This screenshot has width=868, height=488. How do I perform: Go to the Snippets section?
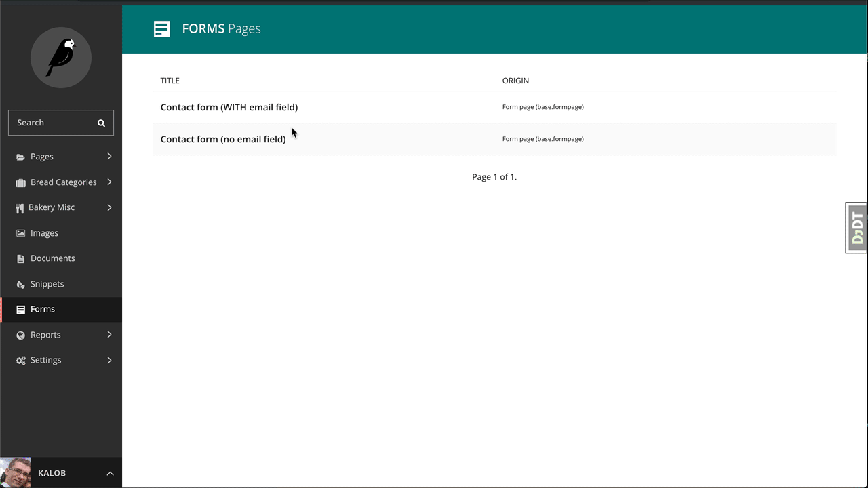click(x=61, y=284)
